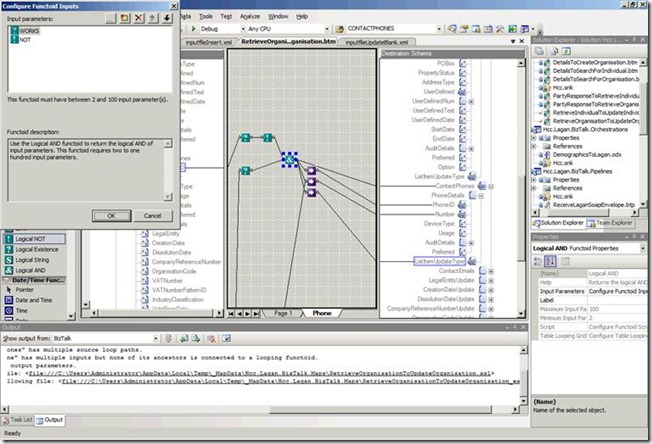Click the clear all output icon

[211, 339]
